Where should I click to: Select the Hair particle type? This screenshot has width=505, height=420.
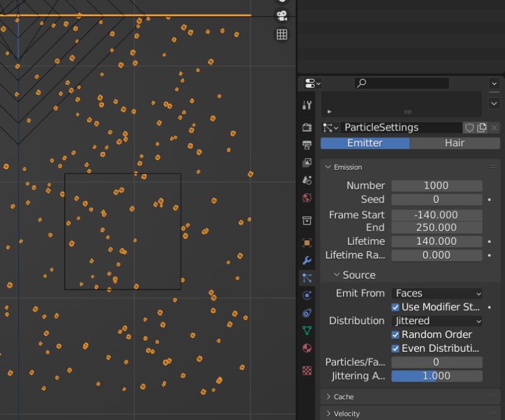tap(454, 143)
